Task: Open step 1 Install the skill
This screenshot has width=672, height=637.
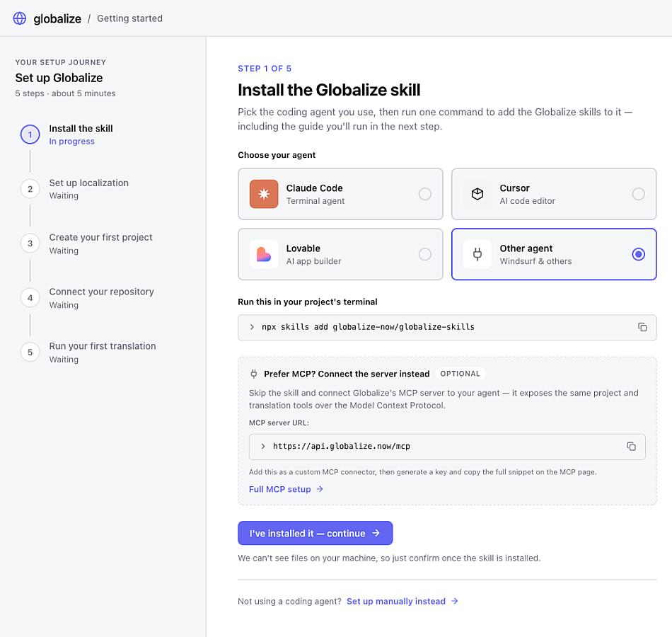Action: click(81, 128)
